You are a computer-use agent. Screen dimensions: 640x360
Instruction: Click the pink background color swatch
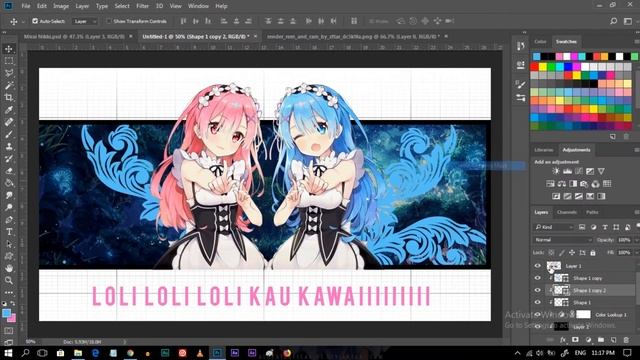pyautogui.click(x=12, y=318)
